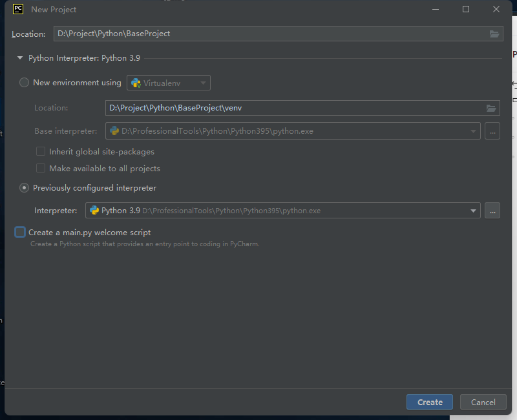Collapse the Python Interpreter section
Screen dimensions: 517x420
(20, 58)
